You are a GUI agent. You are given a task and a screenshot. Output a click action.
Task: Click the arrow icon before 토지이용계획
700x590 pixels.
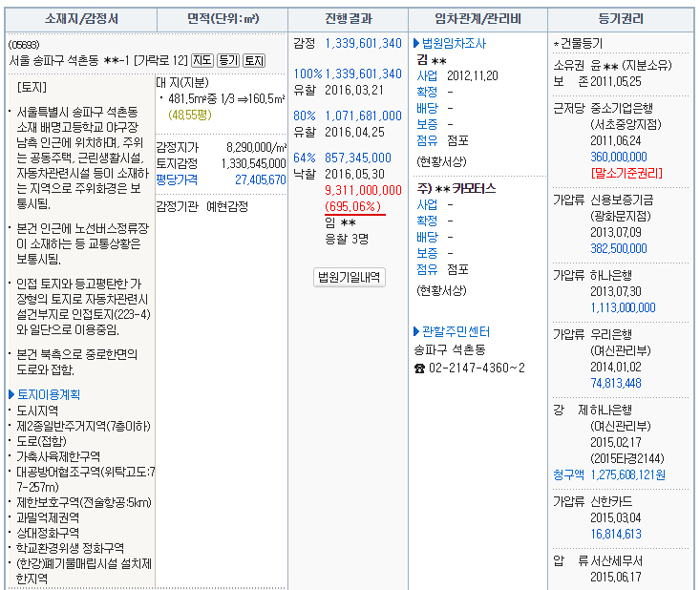[x=11, y=394]
